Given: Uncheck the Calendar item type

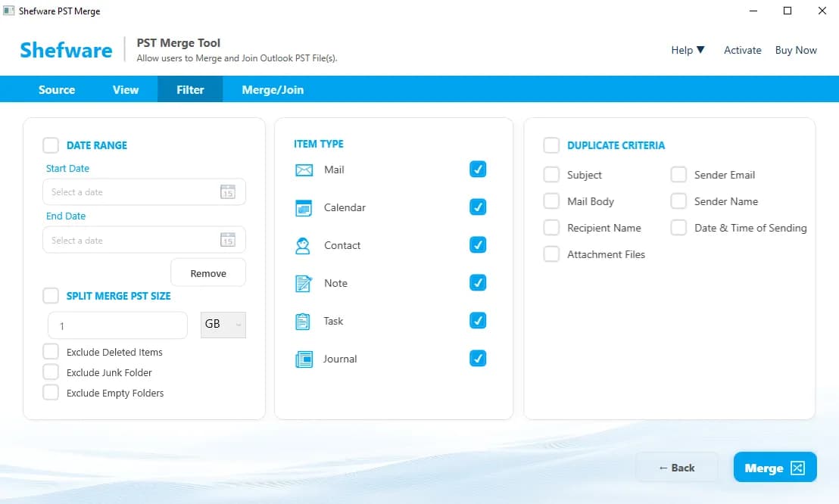Looking at the screenshot, I should tap(478, 207).
